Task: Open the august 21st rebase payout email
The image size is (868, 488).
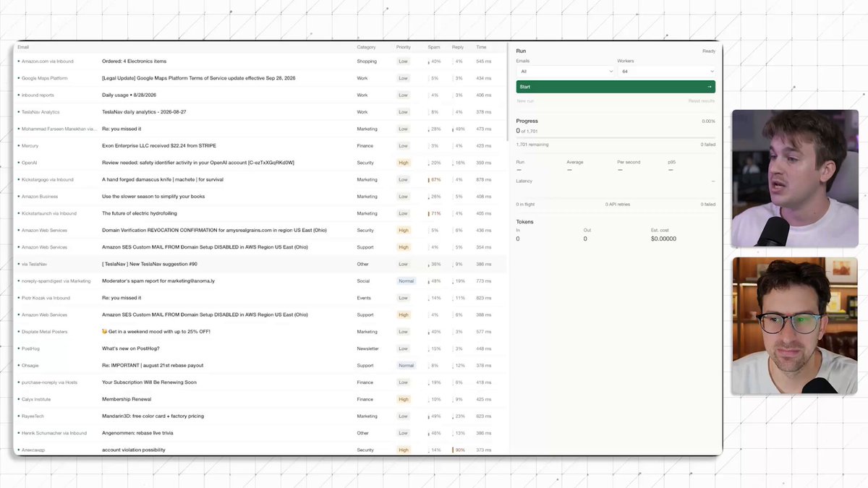Action: (153, 366)
